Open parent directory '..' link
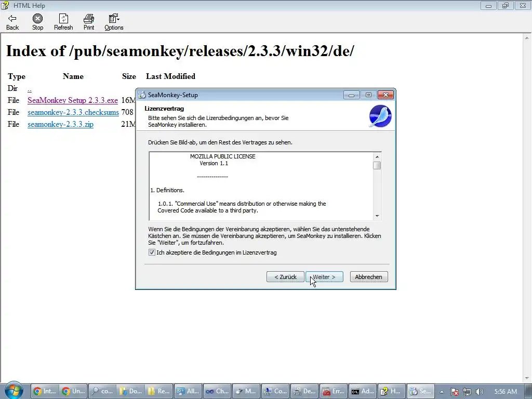This screenshot has height=399, width=532. 30,89
